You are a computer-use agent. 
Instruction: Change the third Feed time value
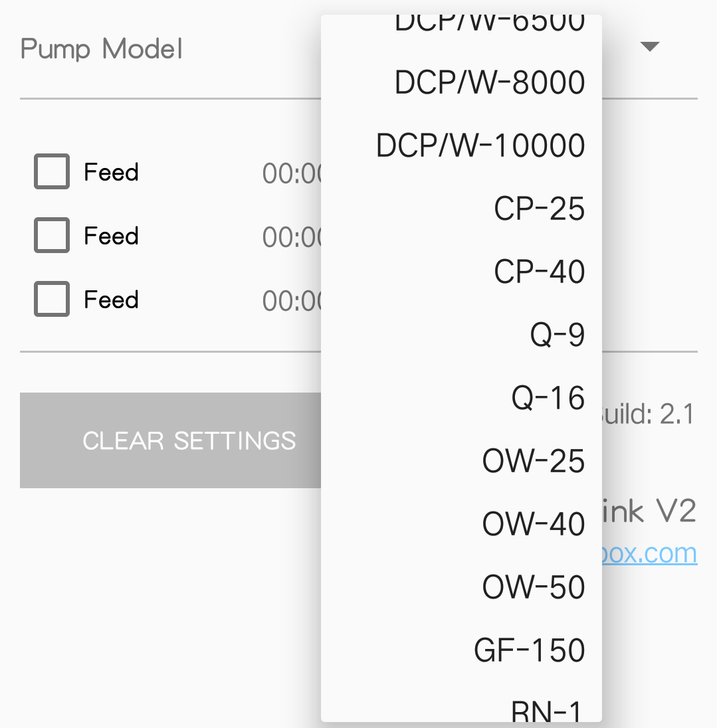tap(292, 300)
